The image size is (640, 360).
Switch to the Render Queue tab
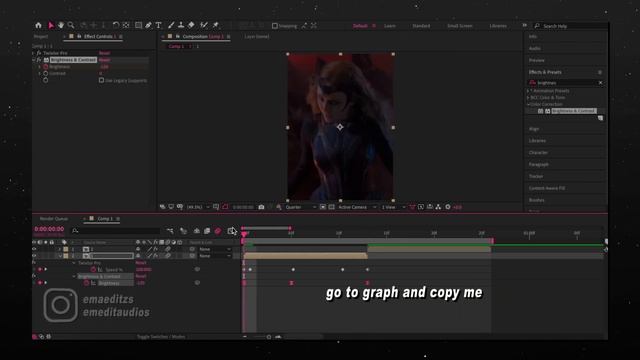(x=54, y=219)
